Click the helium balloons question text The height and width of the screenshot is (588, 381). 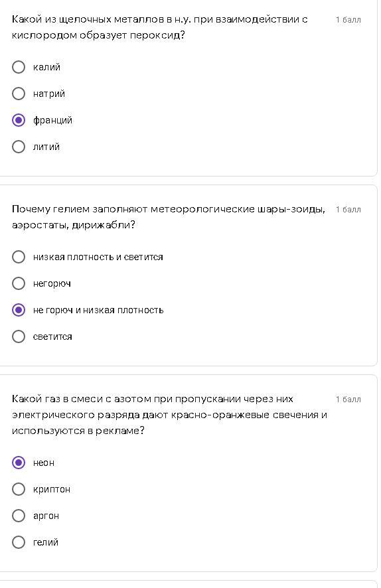(x=169, y=217)
